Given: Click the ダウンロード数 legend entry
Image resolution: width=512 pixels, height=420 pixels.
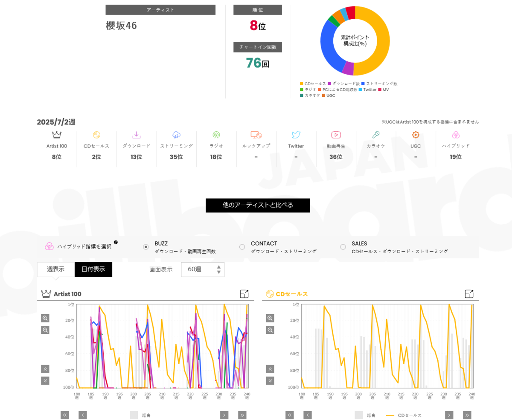Looking at the screenshot, I should 343,84.
